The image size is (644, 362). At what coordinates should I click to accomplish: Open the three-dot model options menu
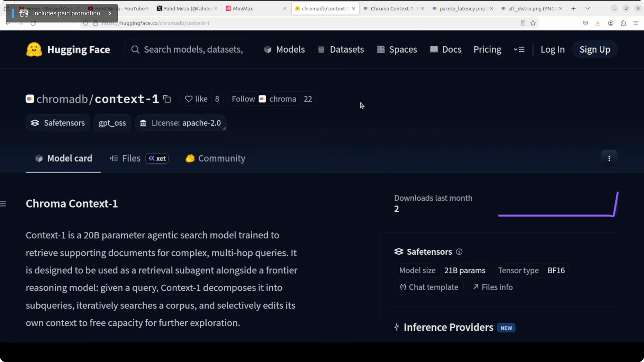[x=609, y=159]
